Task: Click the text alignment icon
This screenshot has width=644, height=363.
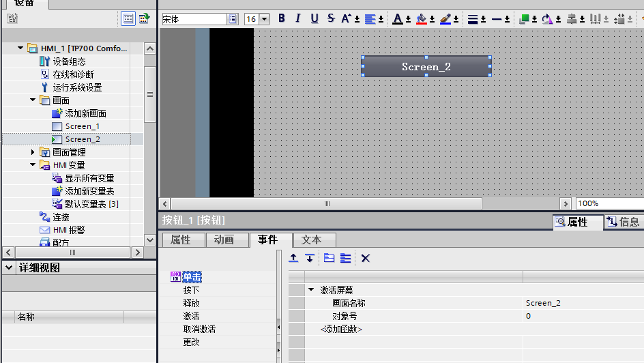Action: [370, 19]
